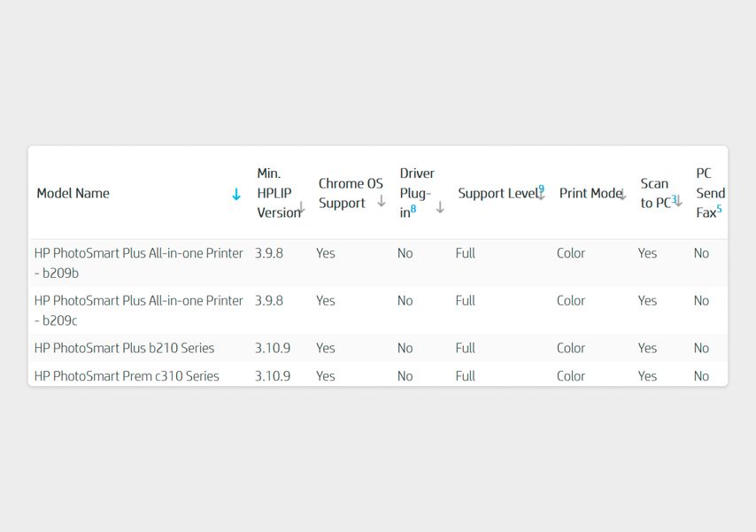This screenshot has height=532, width=756.
Task: Click the Model Name column header
Action: (x=73, y=193)
